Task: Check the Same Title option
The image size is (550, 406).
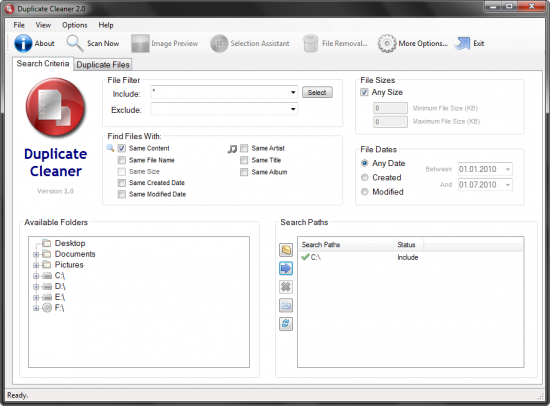Action: pos(244,160)
